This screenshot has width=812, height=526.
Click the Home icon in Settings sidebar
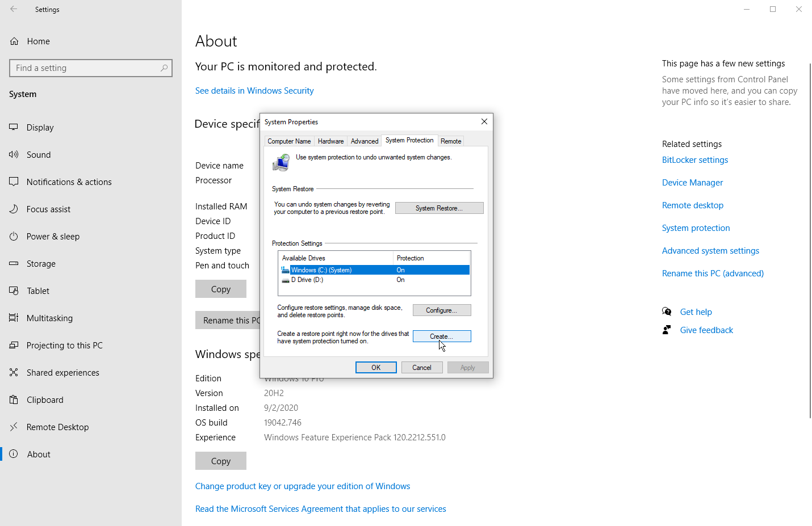(14, 41)
